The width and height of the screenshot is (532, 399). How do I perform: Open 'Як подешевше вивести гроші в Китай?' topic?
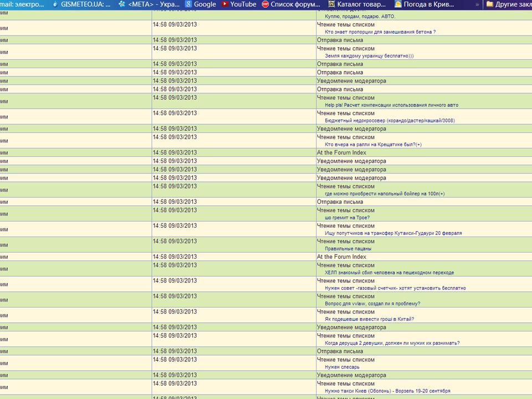point(369,319)
